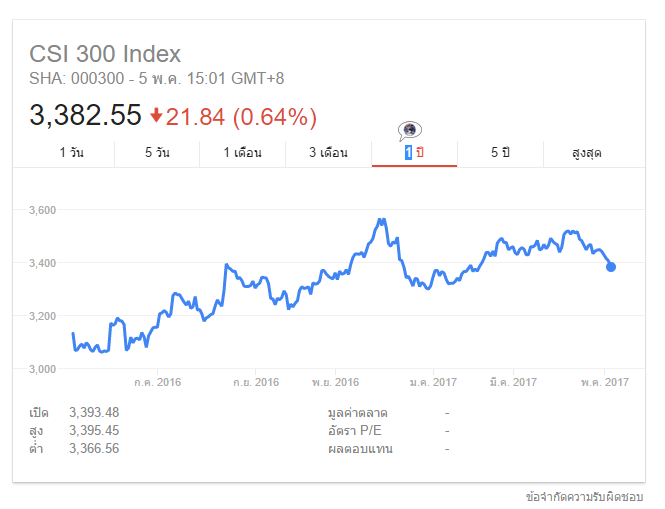The image size is (665, 509).
Task: Click the ก.ค. 2016 axis label
Action: coord(157,382)
